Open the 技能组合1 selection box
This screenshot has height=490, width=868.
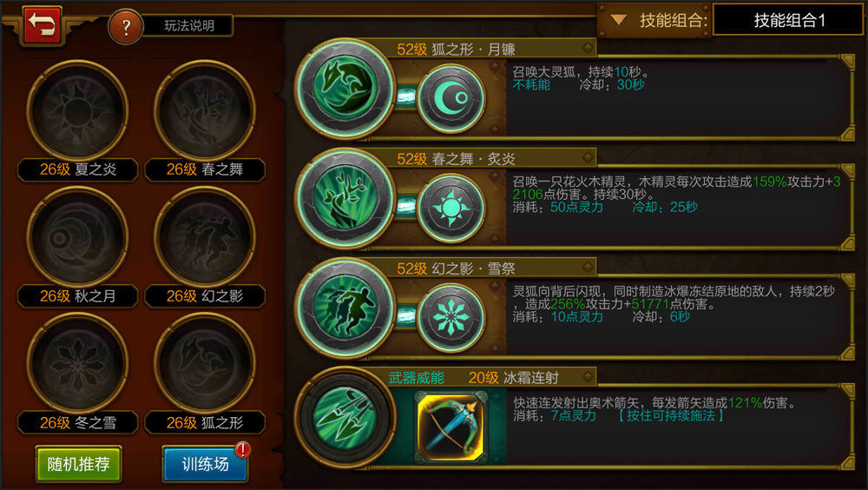pyautogui.click(x=789, y=20)
